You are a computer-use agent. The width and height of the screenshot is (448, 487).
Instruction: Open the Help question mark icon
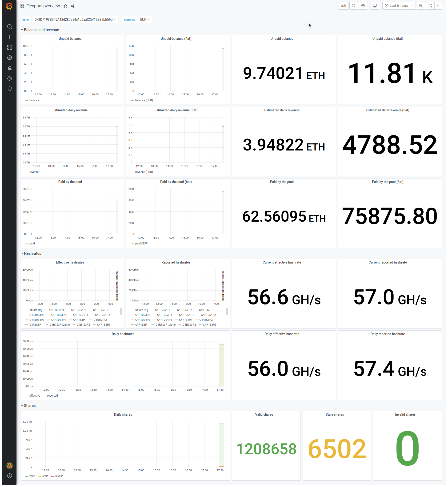[x=10, y=476]
